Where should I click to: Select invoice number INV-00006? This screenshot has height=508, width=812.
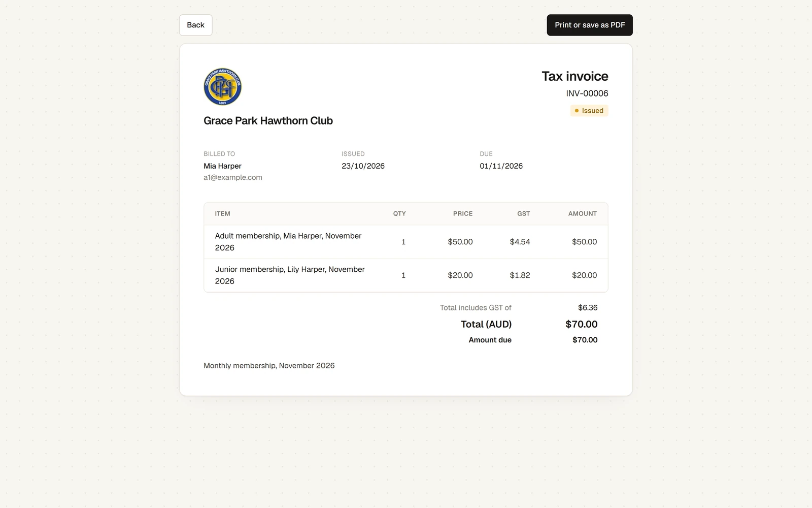pos(587,93)
